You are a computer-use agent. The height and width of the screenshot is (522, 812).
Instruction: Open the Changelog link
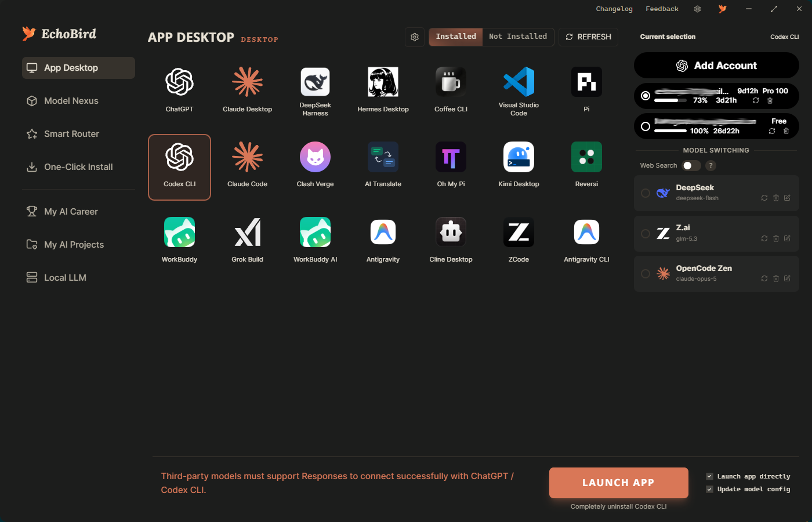coord(614,9)
